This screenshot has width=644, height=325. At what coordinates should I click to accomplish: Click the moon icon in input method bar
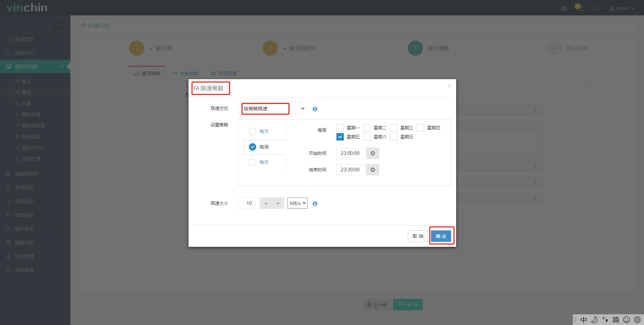coord(594,320)
